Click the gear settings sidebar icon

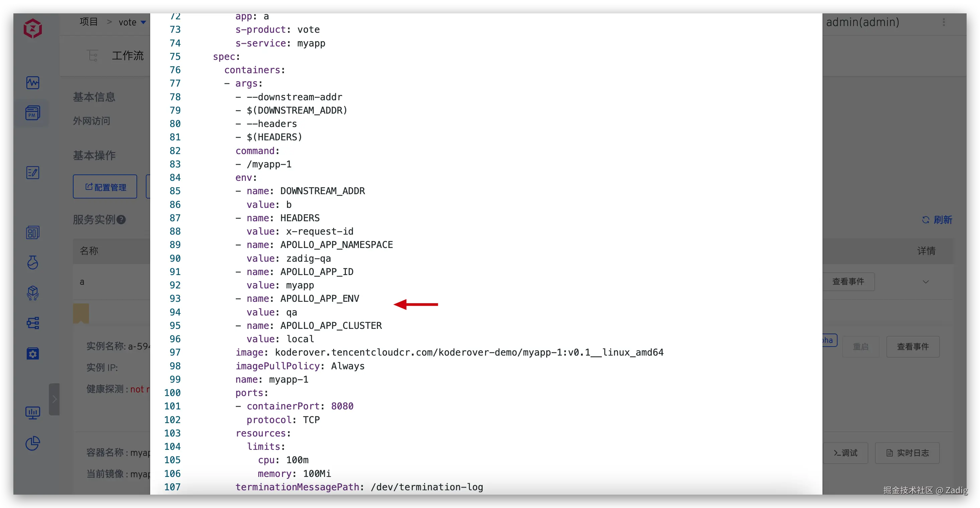click(33, 354)
